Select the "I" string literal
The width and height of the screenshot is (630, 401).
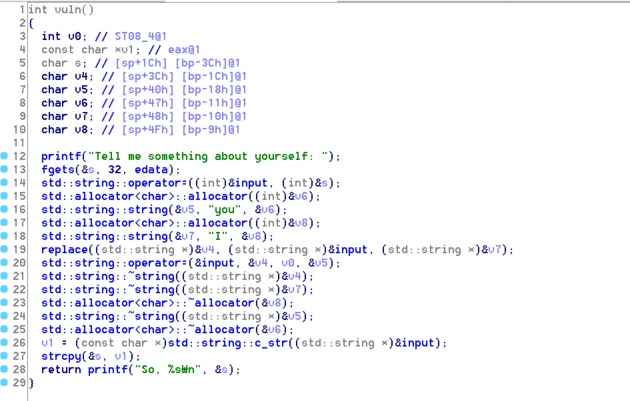218,236
